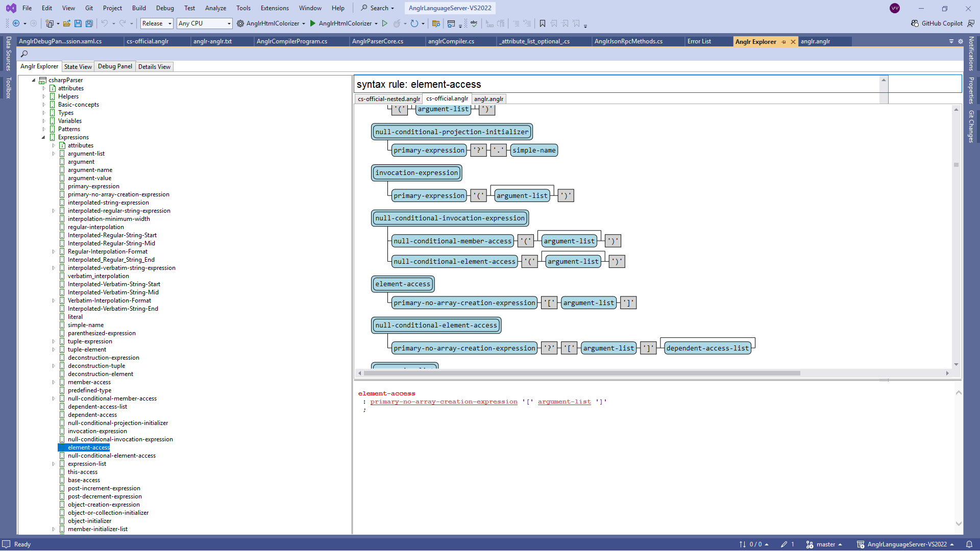Image resolution: width=980 pixels, height=551 pixels.
Task: Click the dependent-access-list diagram node
Action: pos(707,348)
